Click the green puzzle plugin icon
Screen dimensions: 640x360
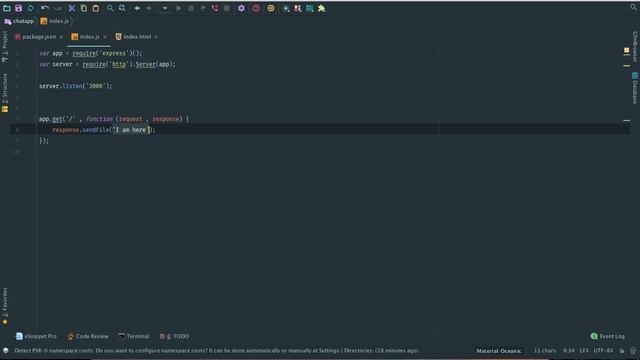[322, 8]
